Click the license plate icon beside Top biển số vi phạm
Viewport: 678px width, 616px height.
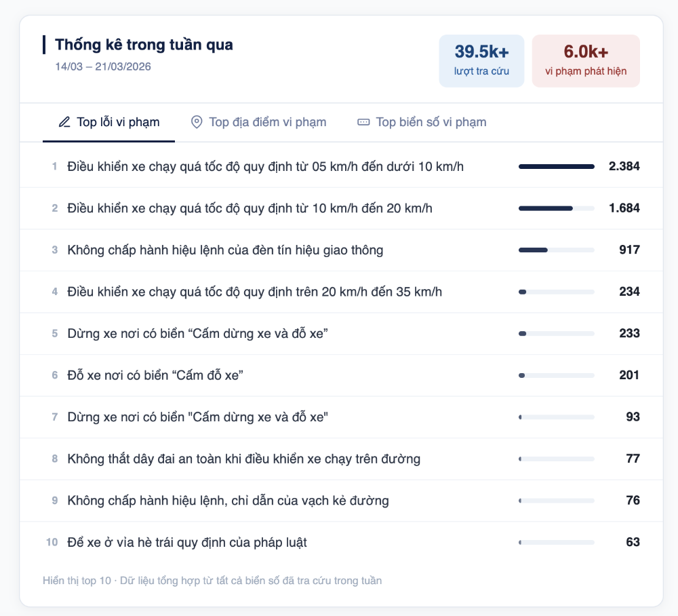[363, 122]
